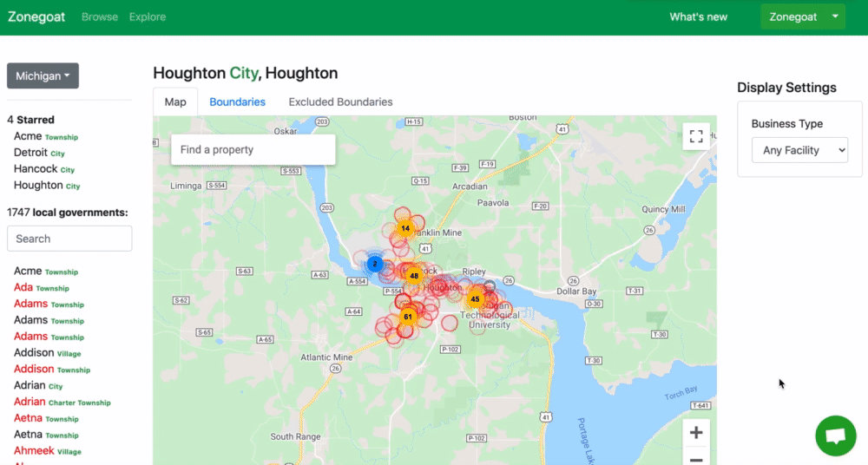Open the green chat bubble widget
The width and height of the screenshot is (868, 465).
[835, 436]
